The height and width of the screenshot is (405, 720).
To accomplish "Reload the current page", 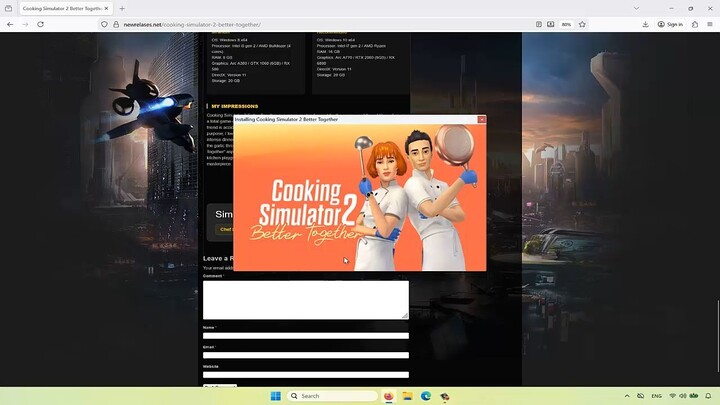I will pos(40,24).
